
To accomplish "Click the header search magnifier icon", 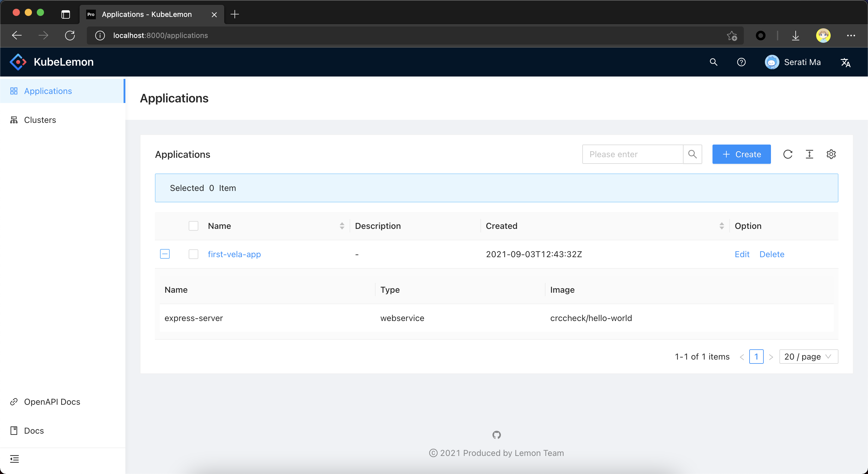I will (713, 62).
